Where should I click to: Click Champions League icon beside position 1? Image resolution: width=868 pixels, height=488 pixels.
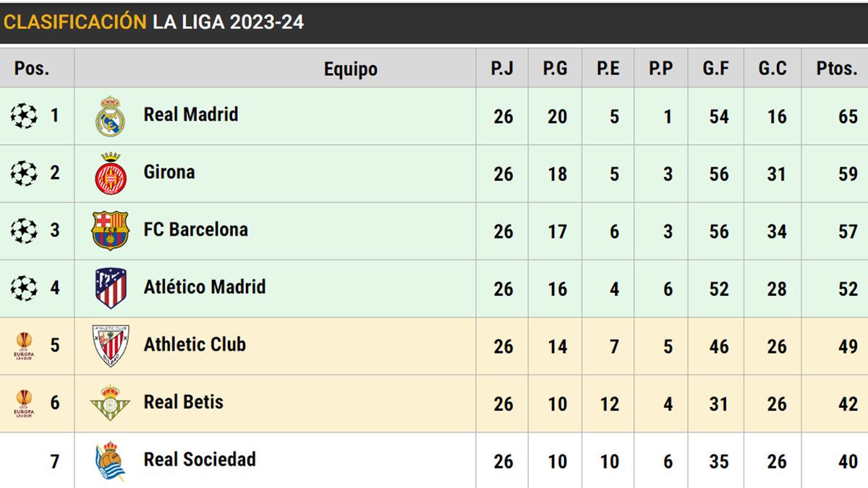24,116
